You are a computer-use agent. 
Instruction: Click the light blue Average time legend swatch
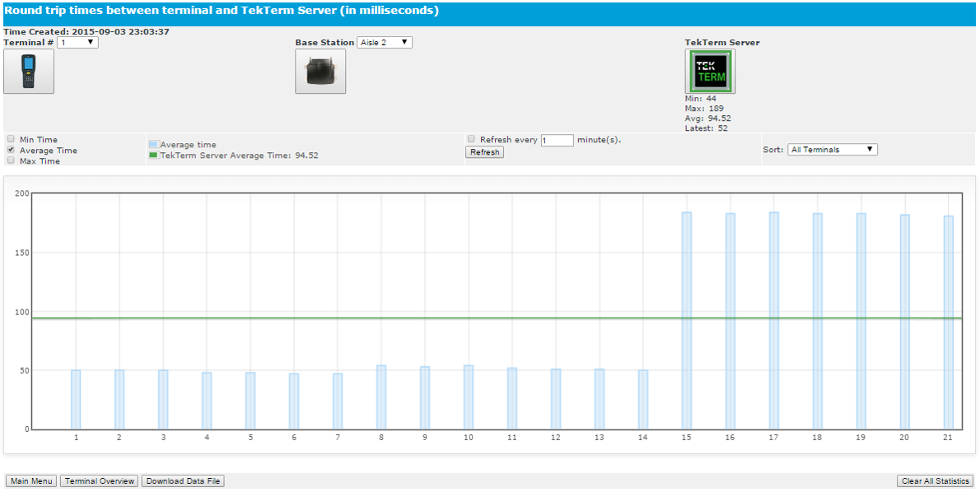click(x=154, y=144)
